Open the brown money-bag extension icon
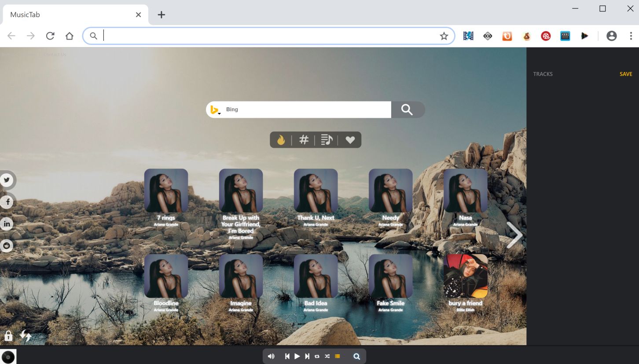Screen dimensions: 639x364 526,36
